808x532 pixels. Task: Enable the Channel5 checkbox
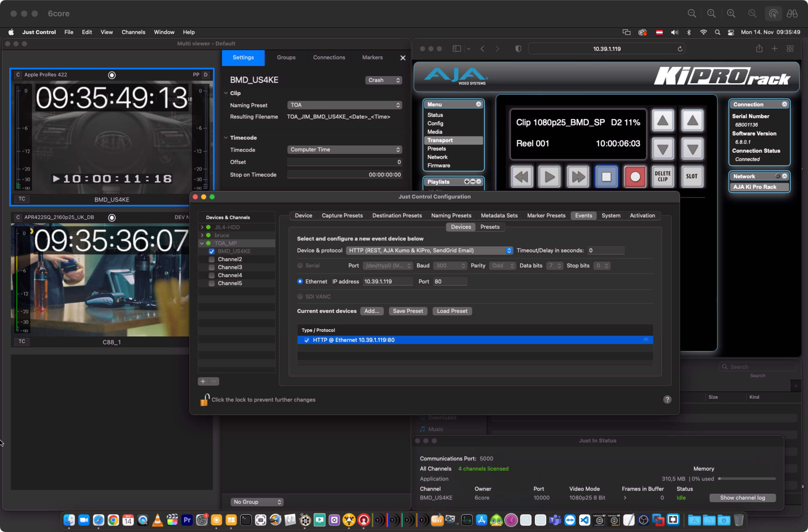pyautogui.click(x=211, y=283)
